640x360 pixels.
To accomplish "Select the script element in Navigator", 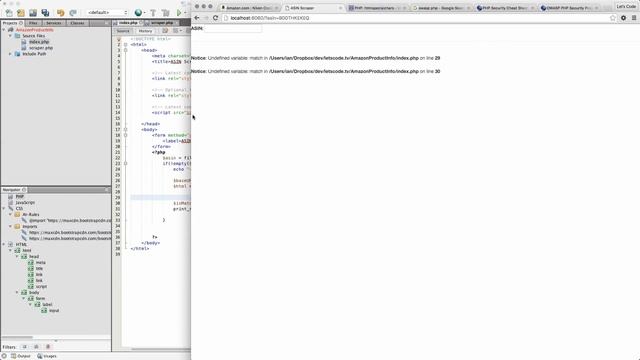I will click(41, 287).
